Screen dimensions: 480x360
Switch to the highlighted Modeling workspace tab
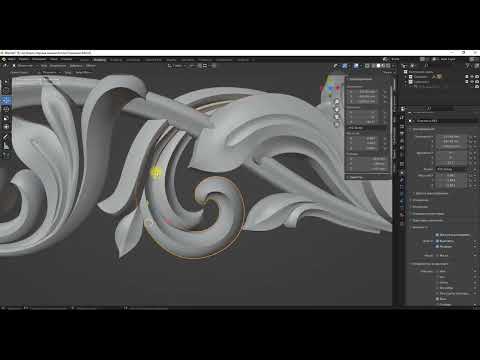pos(100,60)
